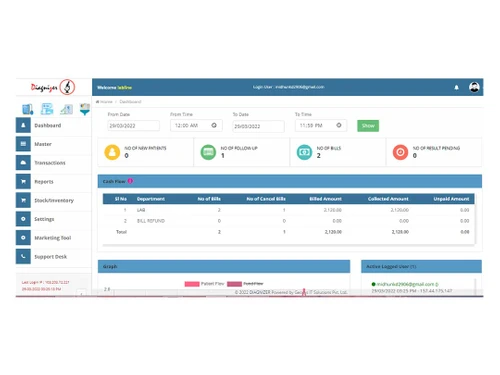Click the Cash Flow info icon

click(130, 181)
